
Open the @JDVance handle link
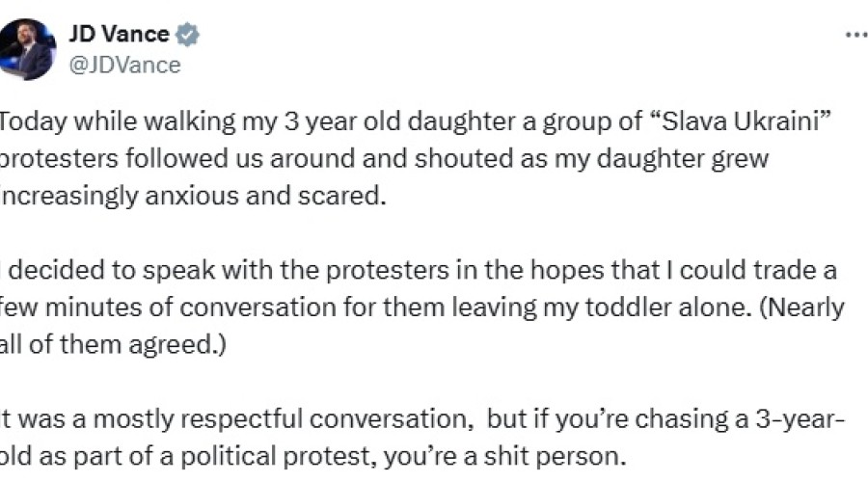coord(124,66)
